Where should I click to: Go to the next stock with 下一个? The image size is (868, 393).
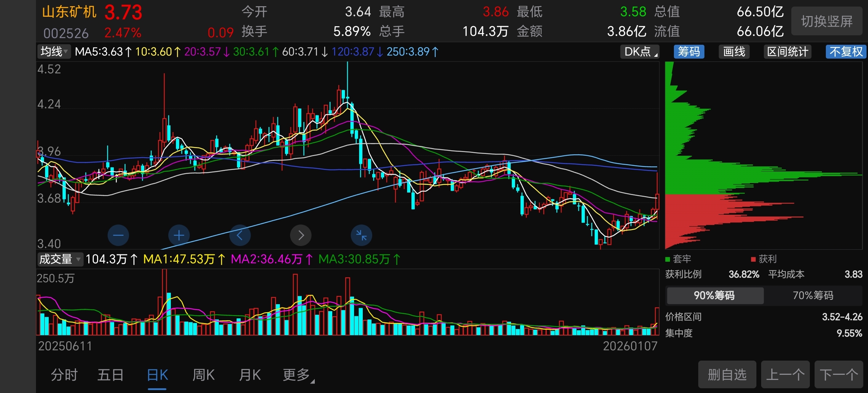[x=839, y=374]
